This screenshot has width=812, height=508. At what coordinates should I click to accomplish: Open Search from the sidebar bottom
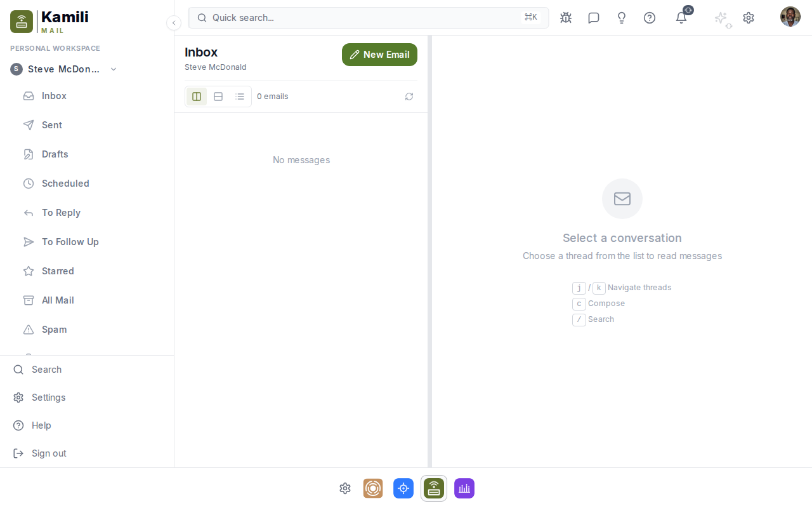pyautogui.click(x=87, y=370)
